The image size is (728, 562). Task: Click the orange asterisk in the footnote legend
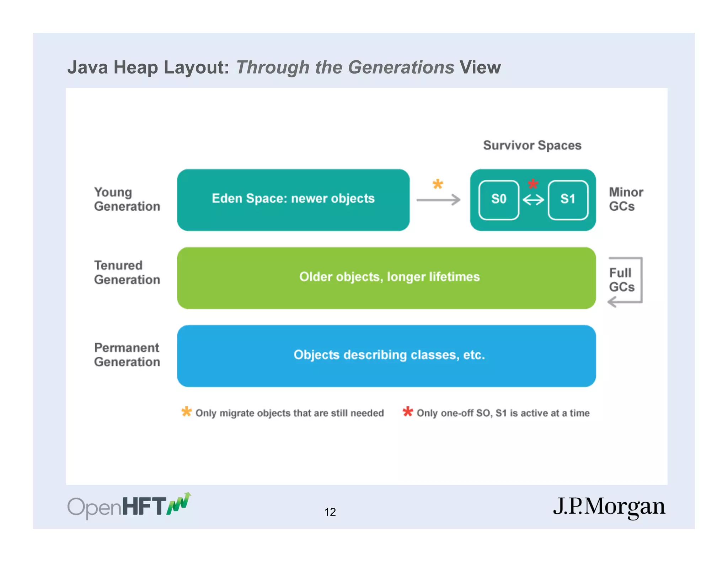(x=186, y=412)
